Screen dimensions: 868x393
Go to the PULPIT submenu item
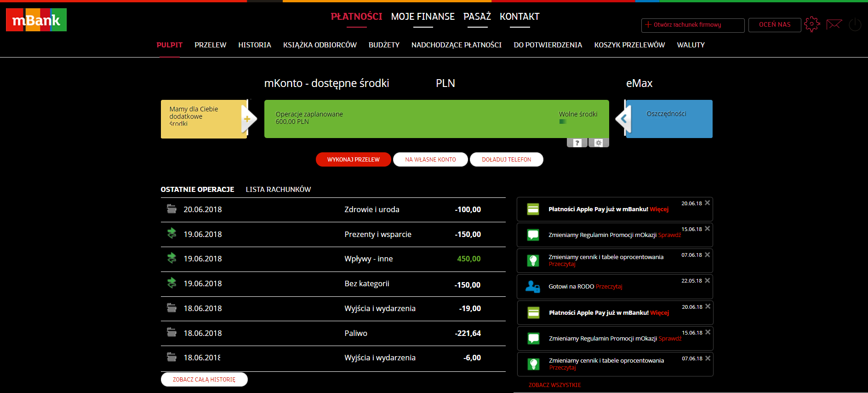click(170, 45)
